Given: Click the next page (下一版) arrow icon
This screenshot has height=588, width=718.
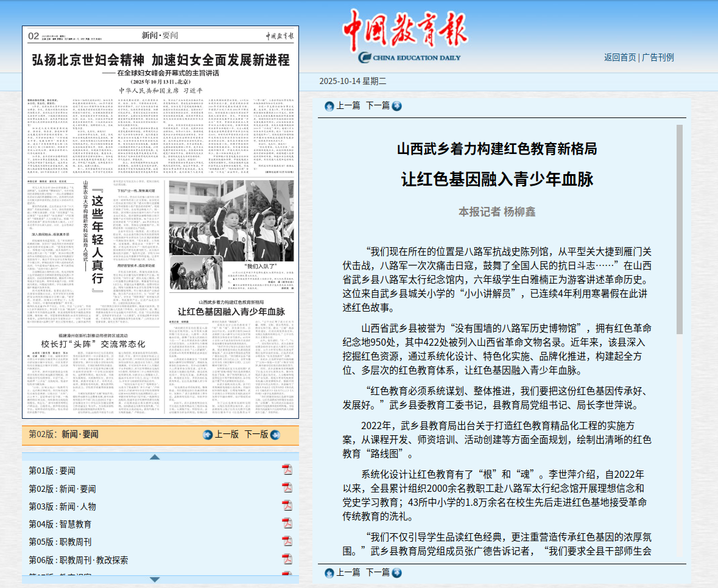Looking at the screenshot, I should (x=274, y=435).
